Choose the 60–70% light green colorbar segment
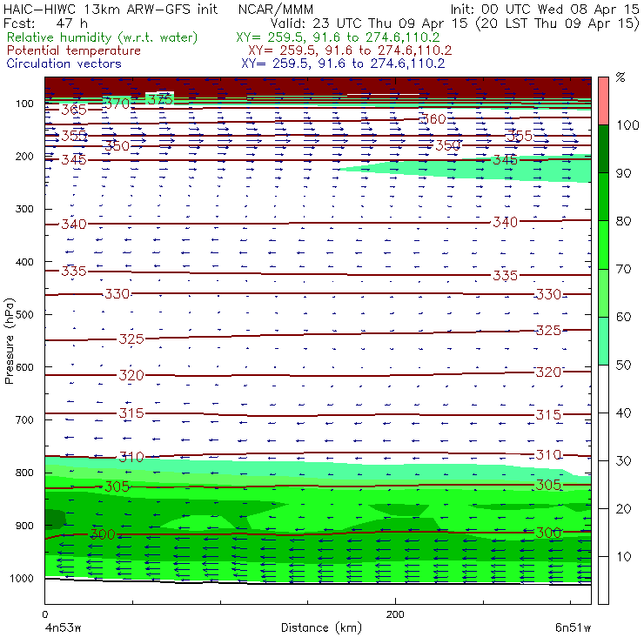Image resolution: width=644 pixels, height=644 pixels. click(603, 292)
